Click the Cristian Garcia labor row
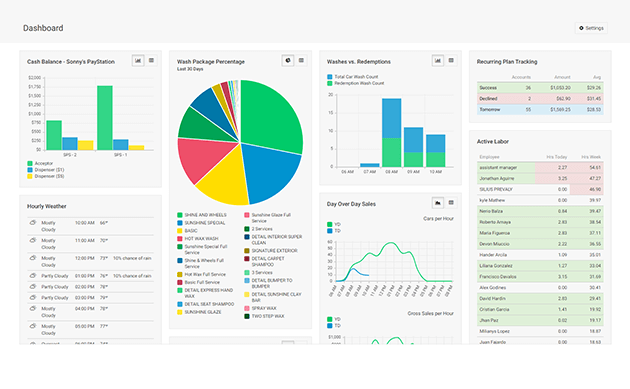The width and height of the screenshot is (630, 389). point(540,309)
